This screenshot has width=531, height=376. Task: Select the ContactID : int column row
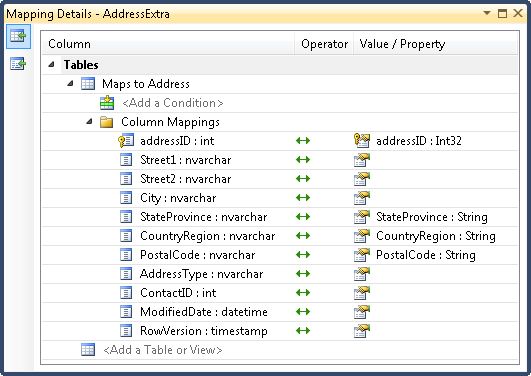click(178, 293)
